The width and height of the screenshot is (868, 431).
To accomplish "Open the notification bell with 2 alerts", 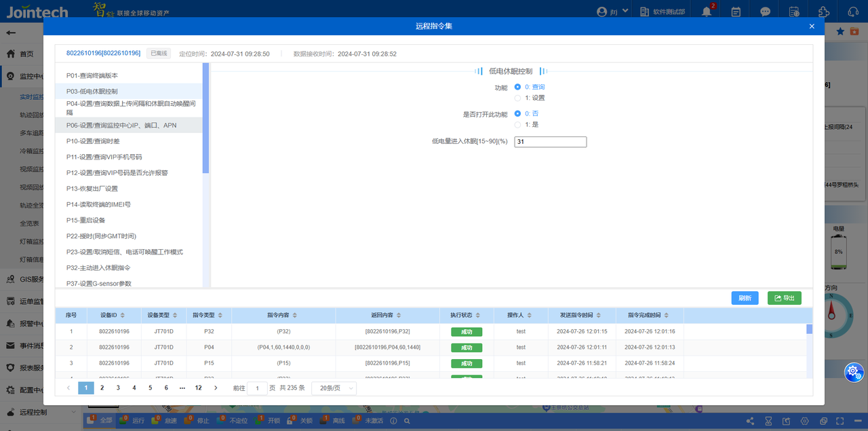I will point(707,12).
